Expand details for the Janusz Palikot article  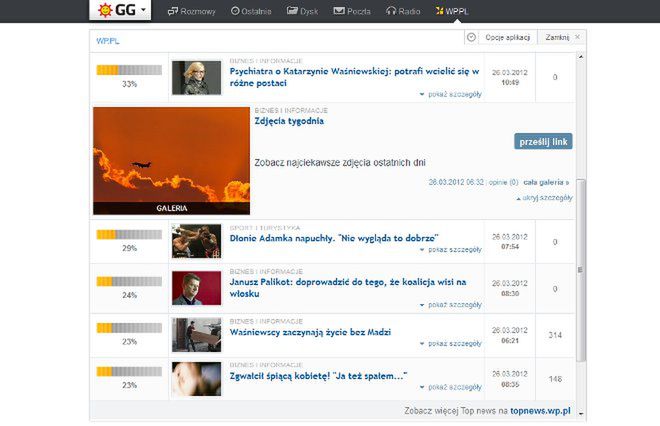click(451, 305)
